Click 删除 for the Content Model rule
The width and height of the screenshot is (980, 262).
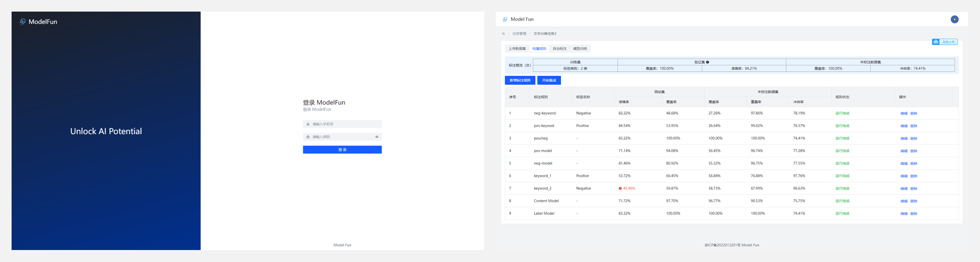(x=914, y=201)
